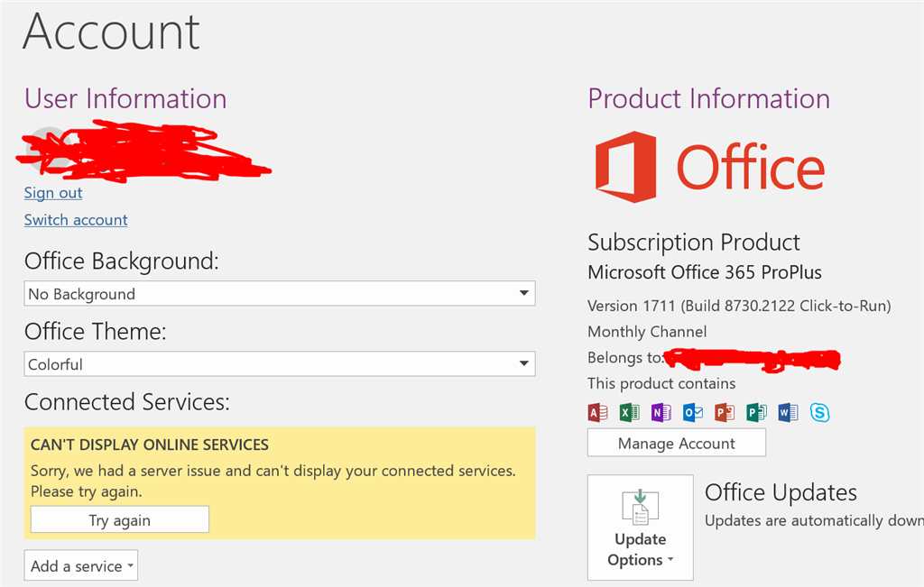This screenshot has width=924, height=587.
Task: Click the User Information heading
Action: click(125, 98)
